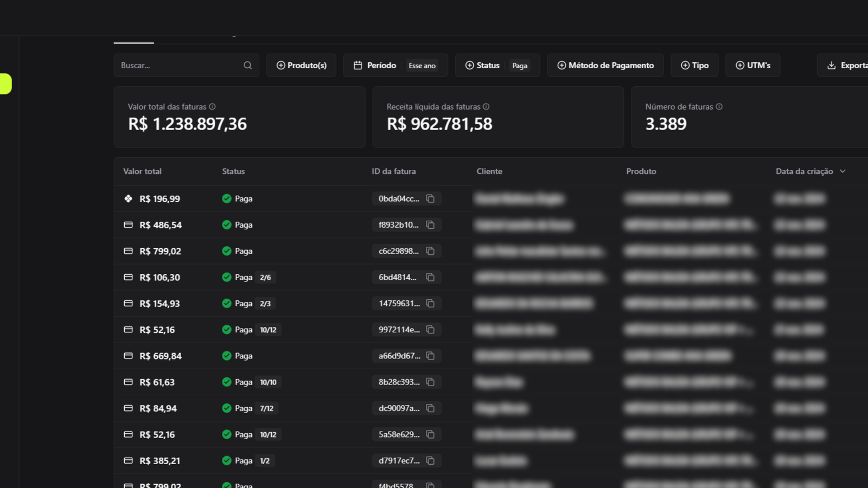Select the R$ 669,84 amount
This screenshot has height=488, width=868.
point(161,356)
